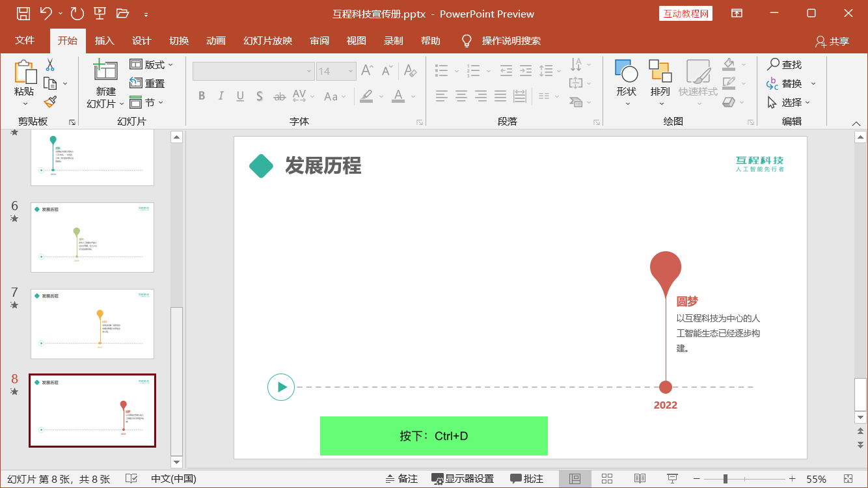Click the Shape Fill paint bucket icon

pyautogui.click(x=729, y=64)
